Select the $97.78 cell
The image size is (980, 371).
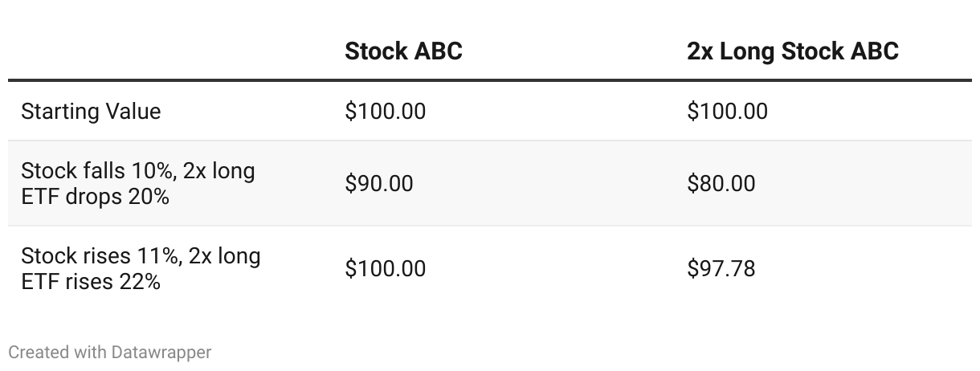pos(721,268)
